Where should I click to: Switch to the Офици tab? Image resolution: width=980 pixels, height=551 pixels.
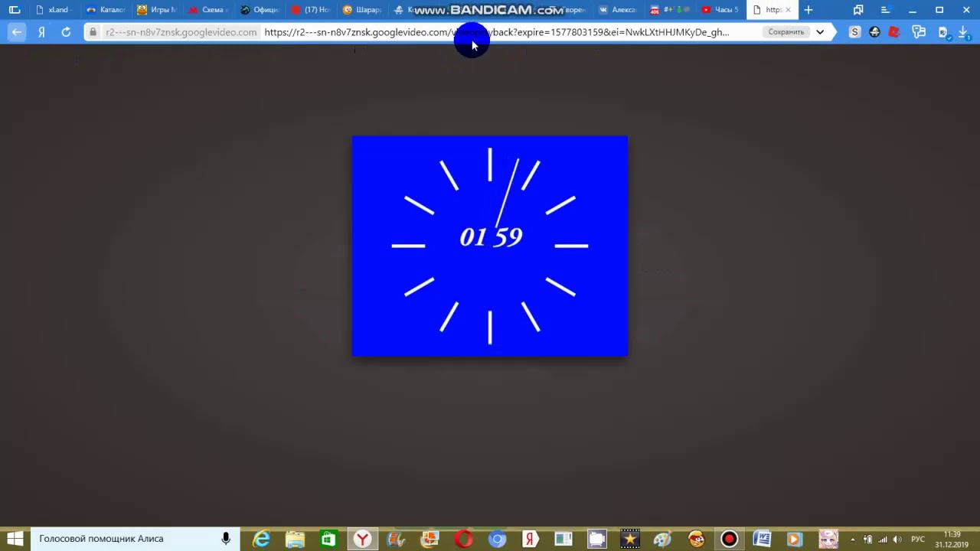(259, 10)
